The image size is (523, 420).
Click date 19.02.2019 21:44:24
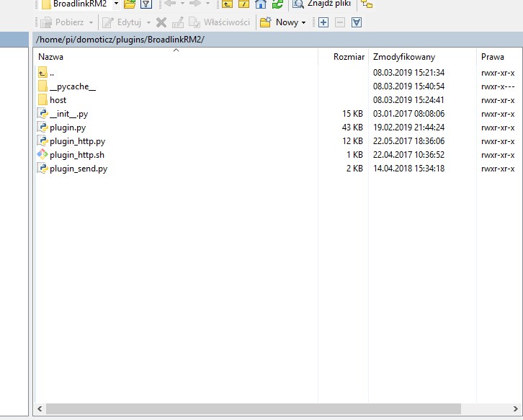[x=408, y=128]
